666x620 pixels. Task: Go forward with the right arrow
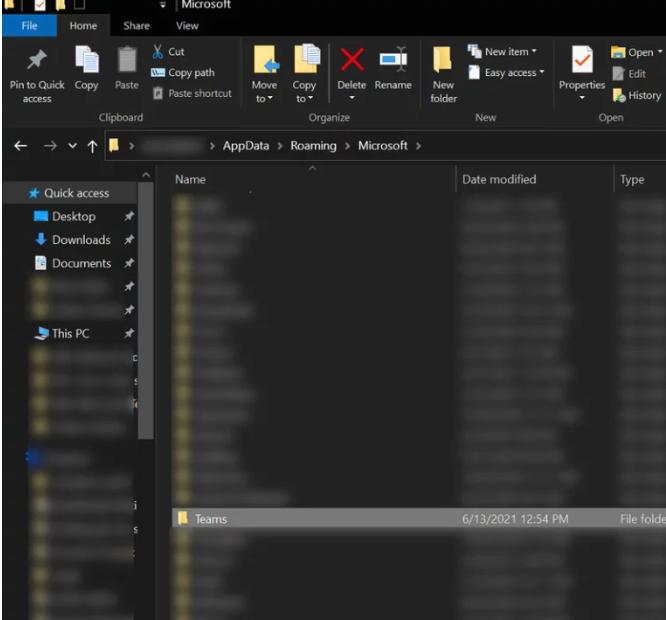50,146
